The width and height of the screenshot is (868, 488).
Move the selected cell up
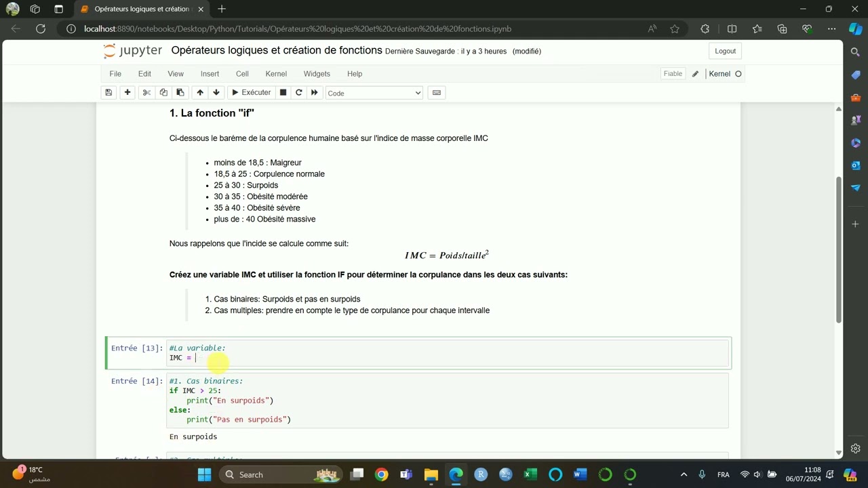point(199,92)
